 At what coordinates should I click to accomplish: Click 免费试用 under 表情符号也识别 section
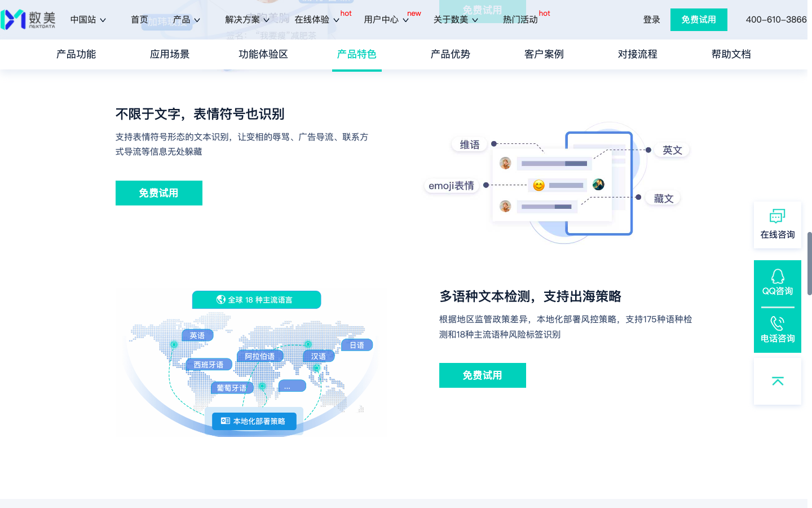pos(159,193)
